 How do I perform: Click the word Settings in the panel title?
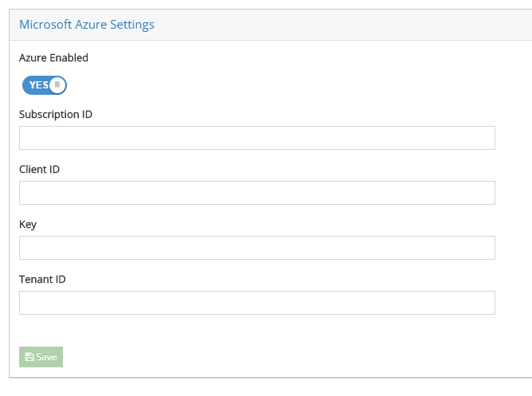tap(132, 25)
